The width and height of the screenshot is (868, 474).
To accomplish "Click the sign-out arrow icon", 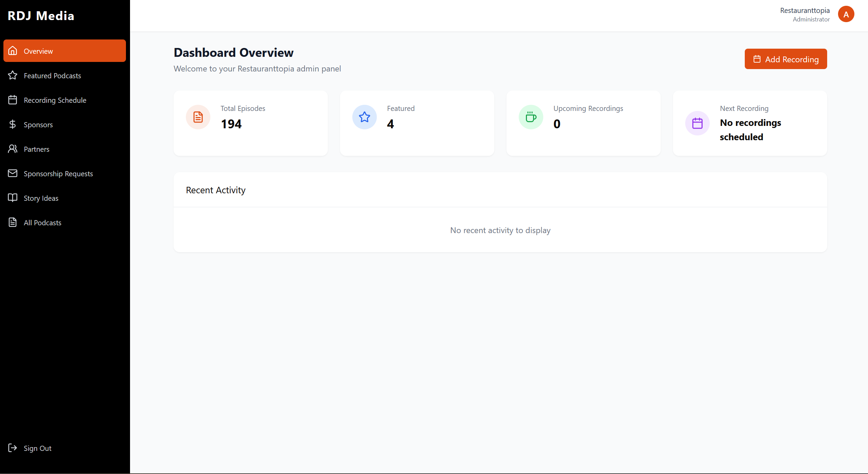I will 13,448.
